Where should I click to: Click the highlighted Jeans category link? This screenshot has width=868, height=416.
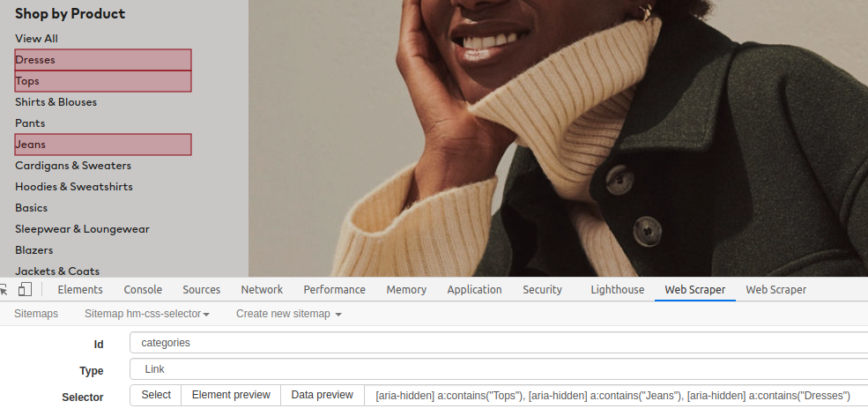point(31,145)
